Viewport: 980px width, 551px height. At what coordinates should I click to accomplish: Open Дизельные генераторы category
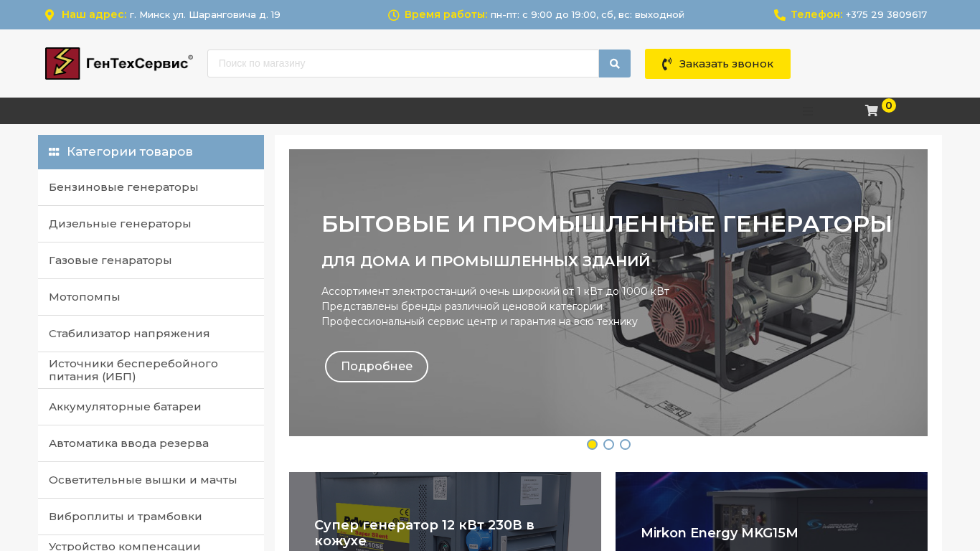click(x=151, y=224)
